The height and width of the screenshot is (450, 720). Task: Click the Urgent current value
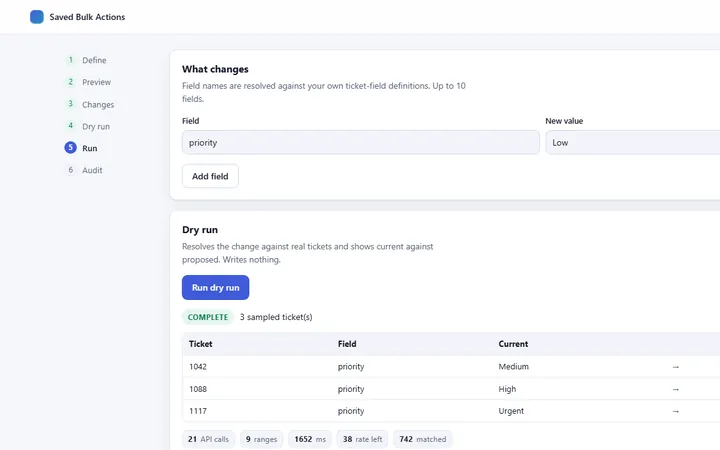[511, 411]
